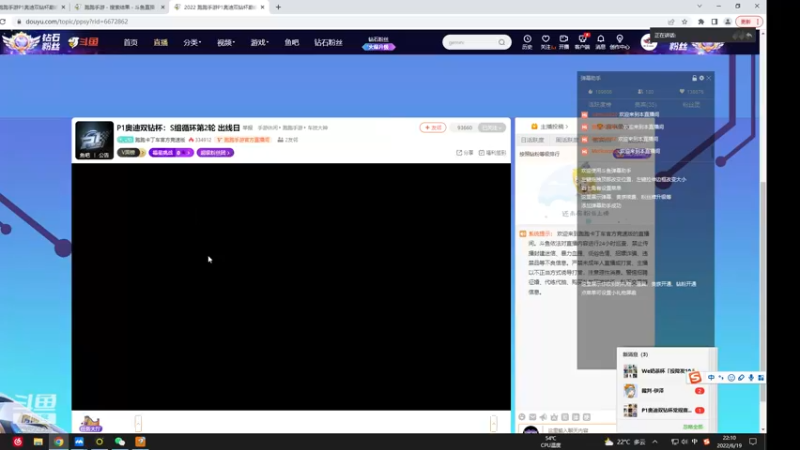
Task: Toggle punctuation mode on Sogou toolbar
Action: click(x=721, y=378)
